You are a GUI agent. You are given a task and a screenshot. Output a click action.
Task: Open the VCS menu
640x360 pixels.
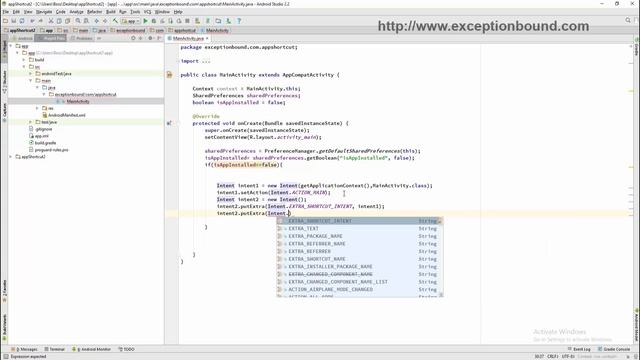pos(147,12)
